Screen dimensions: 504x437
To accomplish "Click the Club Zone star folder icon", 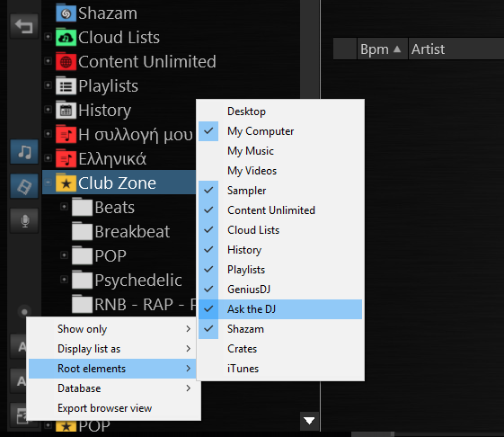I will click(x=66, y=183).
